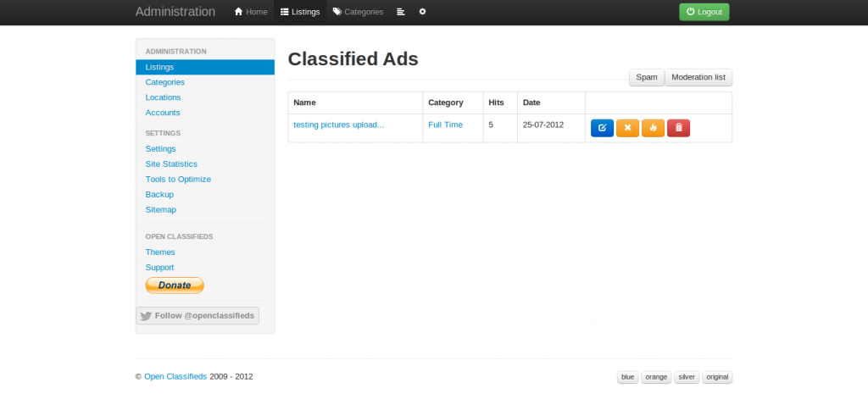The image size is (868, 416).
Task: Select Categories in the top navbar
Action: (x=358, y=12)
